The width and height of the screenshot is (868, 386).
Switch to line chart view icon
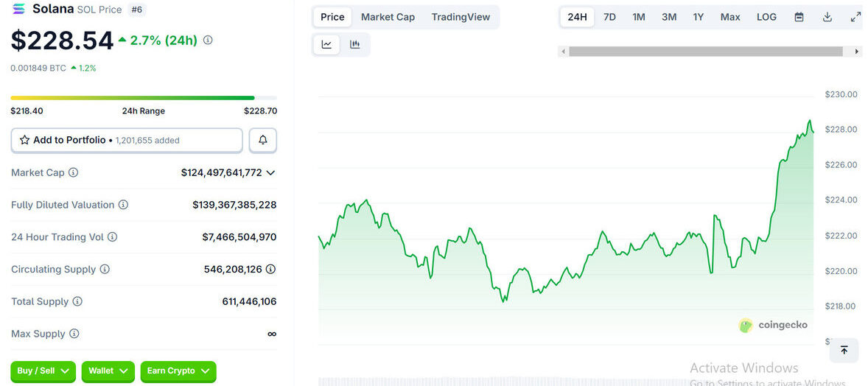click(326, 45)
